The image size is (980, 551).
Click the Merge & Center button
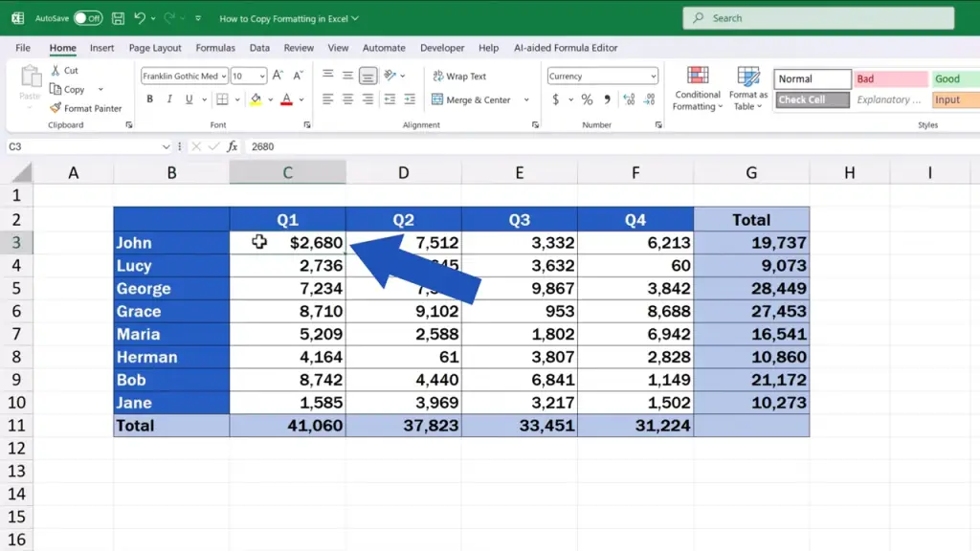(x=478, y=100)
